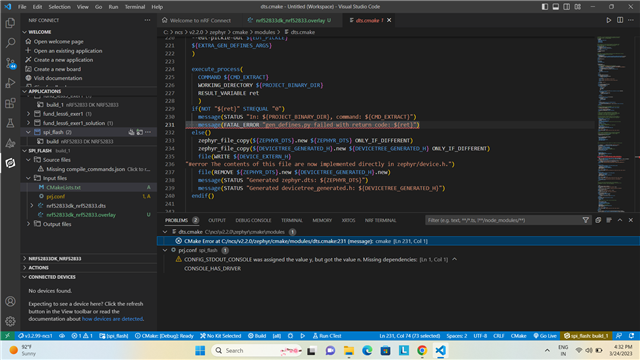Open Source Control view in activity bar

(10, 63)
